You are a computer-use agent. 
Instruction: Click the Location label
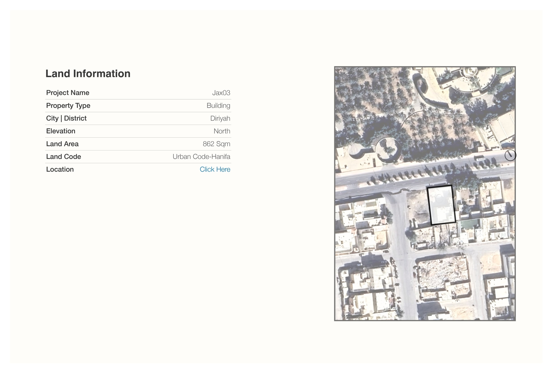point(60,169)
